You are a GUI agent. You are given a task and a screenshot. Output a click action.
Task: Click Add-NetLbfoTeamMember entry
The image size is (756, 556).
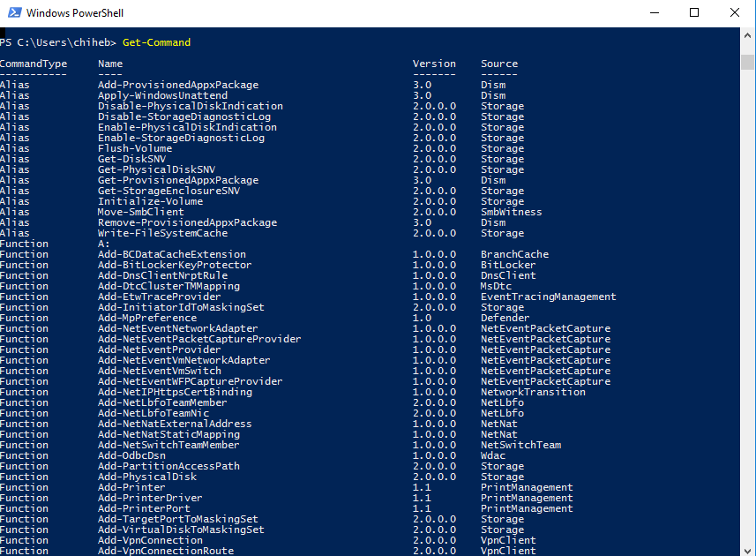(x=162, y=403)
